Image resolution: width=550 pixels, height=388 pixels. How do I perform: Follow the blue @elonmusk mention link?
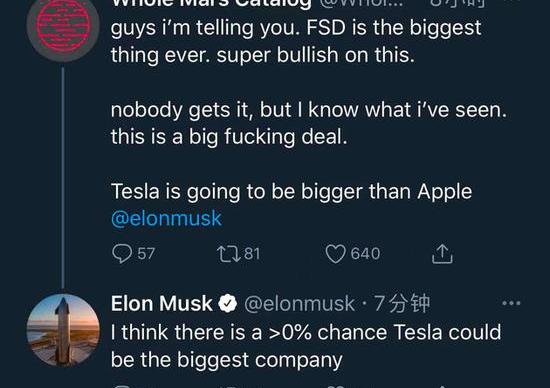point(166,219)
